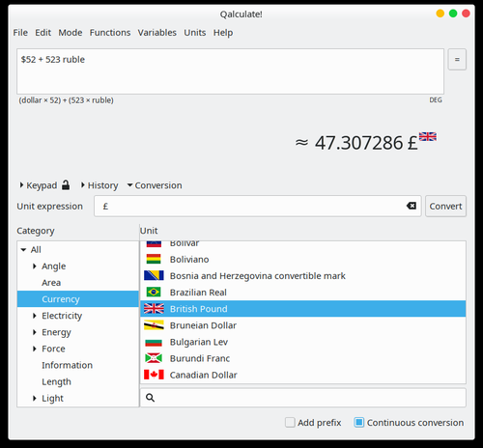Click the search magnifier icon in unit filter
The width and height of the screenshot is (483, 448).
[x=150, y=398]
